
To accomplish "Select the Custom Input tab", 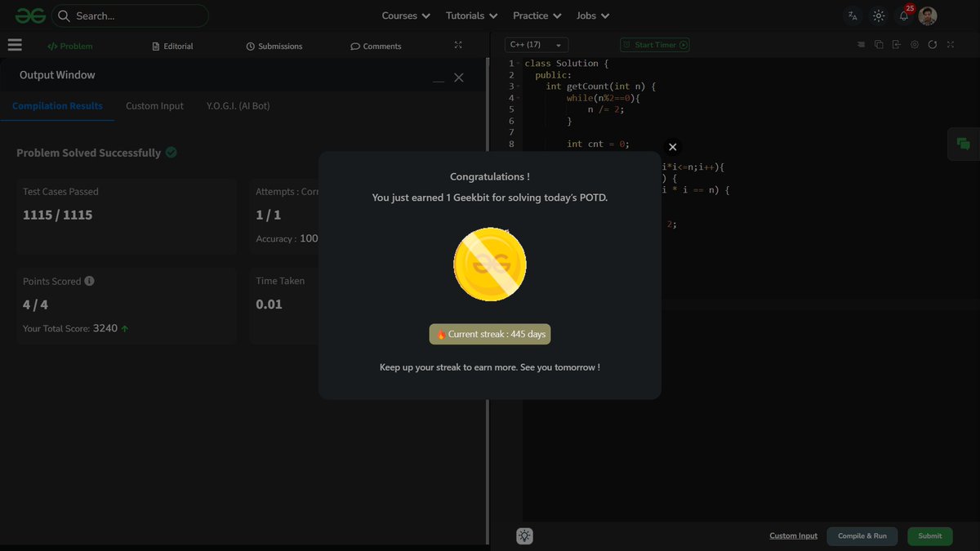I will pos(154,106).
